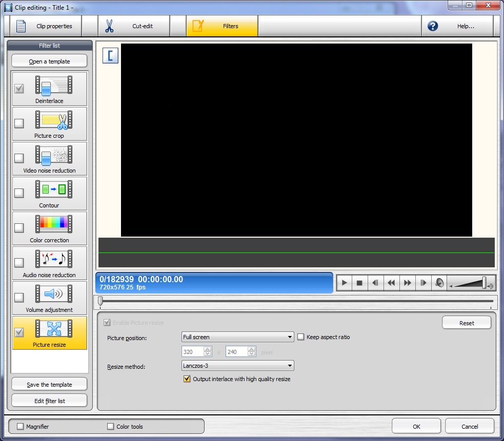
Task: Enable the Magnifier checkbox
Action: click(20, 426)
